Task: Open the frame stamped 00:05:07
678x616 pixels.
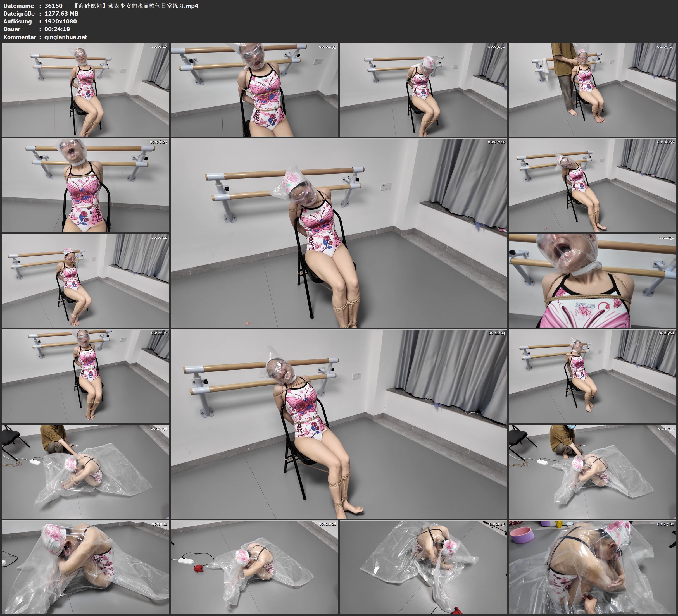Action: click(592, 89)
